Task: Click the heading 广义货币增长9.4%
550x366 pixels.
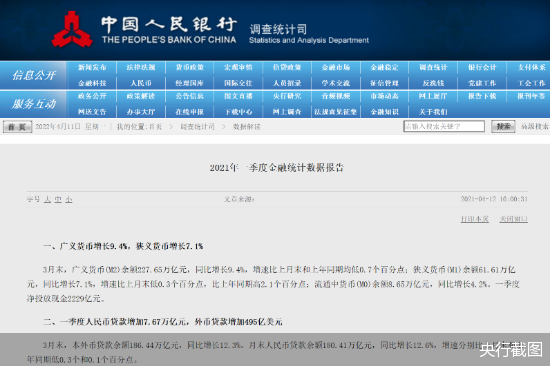Action: pyautogui.click(x=94, y=246)
